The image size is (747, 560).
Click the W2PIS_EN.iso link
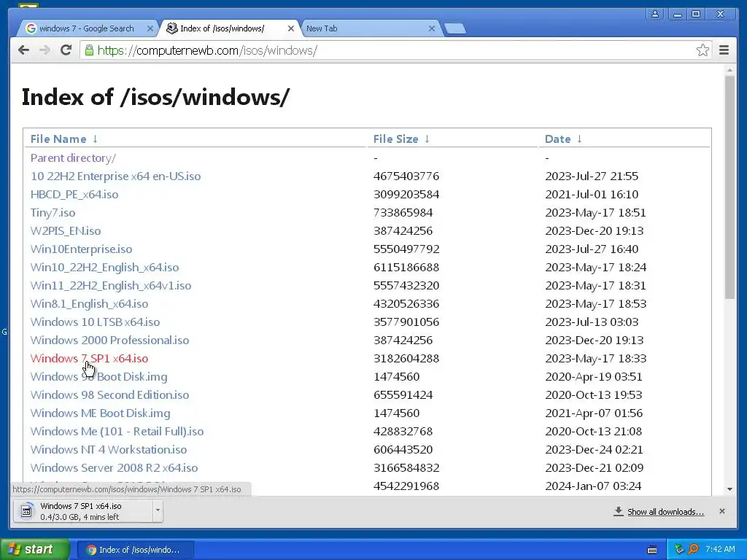coord(66,231)
